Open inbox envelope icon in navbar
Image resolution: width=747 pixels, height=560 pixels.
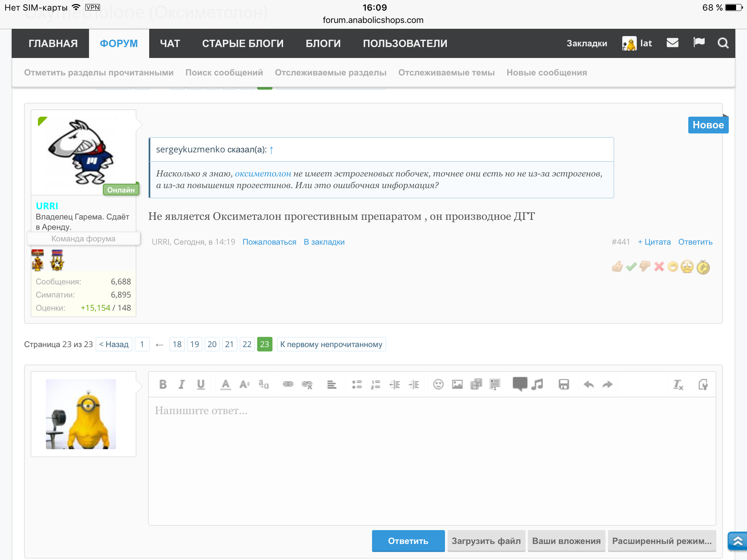tap(672, 43)
